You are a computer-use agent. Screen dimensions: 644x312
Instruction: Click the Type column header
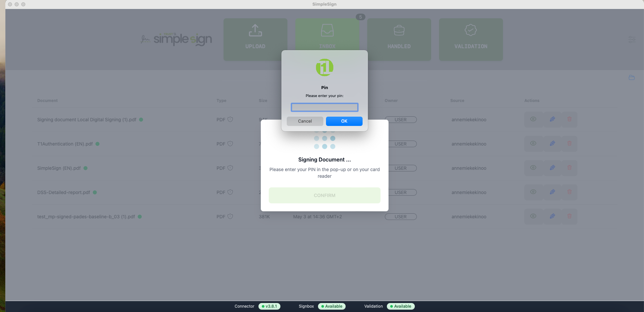coord(221,101)
